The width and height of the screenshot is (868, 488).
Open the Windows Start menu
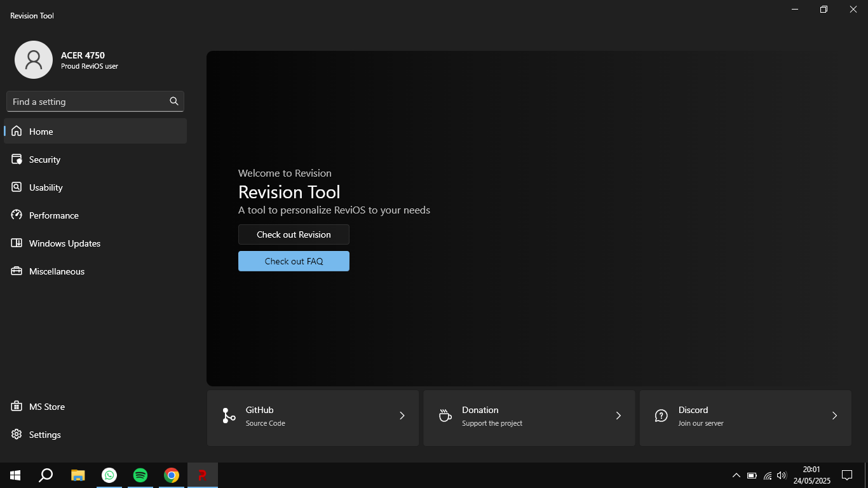tap(15, 475)
